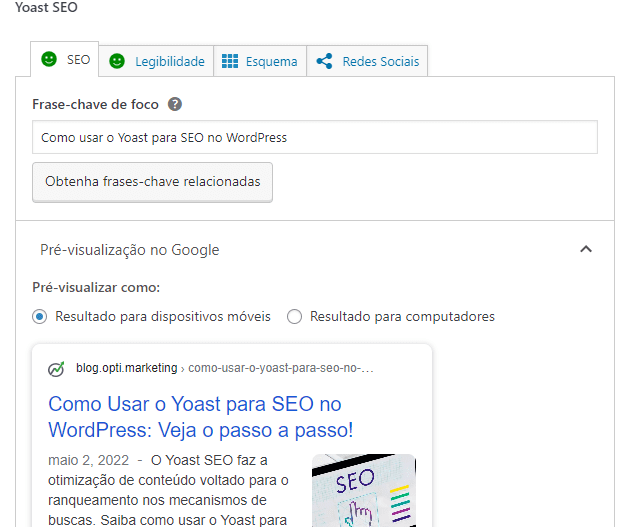
Task: Click the maio 2, 2022 date text
Action: 88,461
